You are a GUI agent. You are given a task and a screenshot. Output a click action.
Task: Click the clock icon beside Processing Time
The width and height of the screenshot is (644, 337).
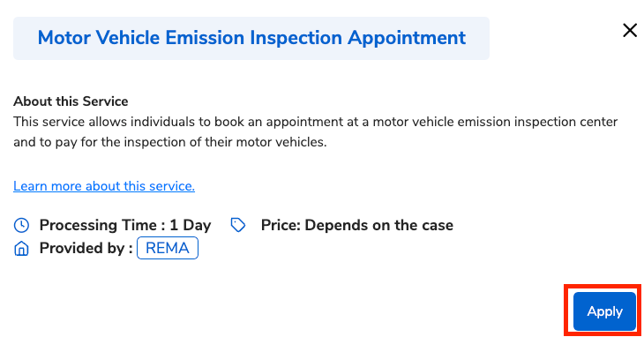[21, 225]
